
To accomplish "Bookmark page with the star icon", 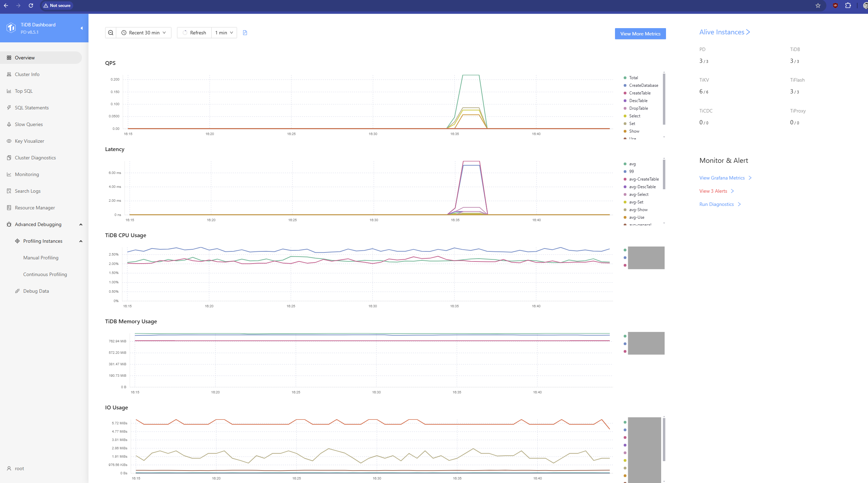I will 818,6.
